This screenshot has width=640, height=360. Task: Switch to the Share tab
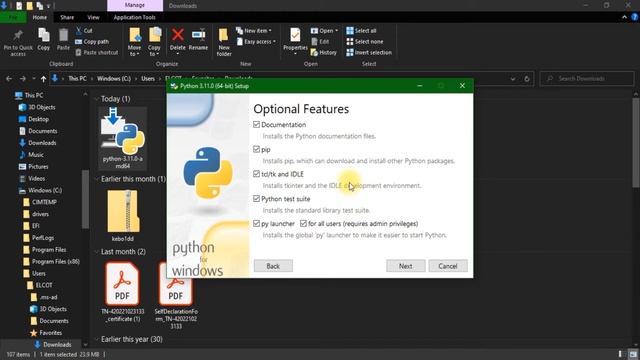(67, 18)
